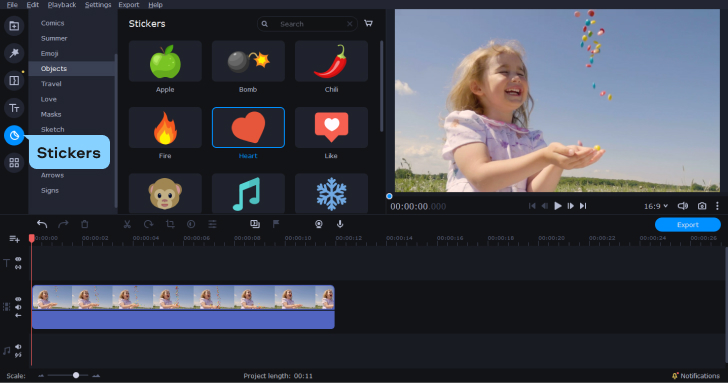The width and height of the screenshot is (728, 383).
Task: Delete selected clip with trash icon
Action: pos(84,224)
